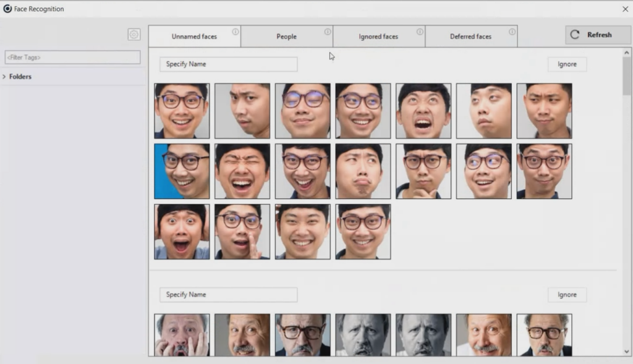
Task: Expand the Folders tree section
Action: [x=4, y=77]
